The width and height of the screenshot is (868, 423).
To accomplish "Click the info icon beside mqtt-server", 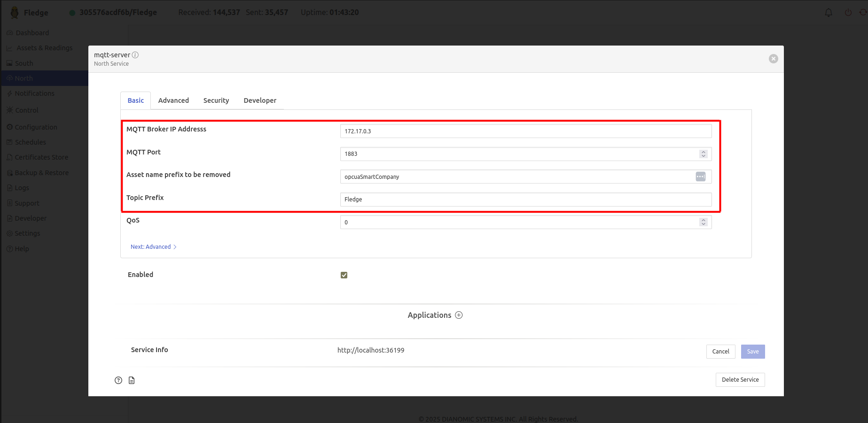I will click(x=135, y=55).
